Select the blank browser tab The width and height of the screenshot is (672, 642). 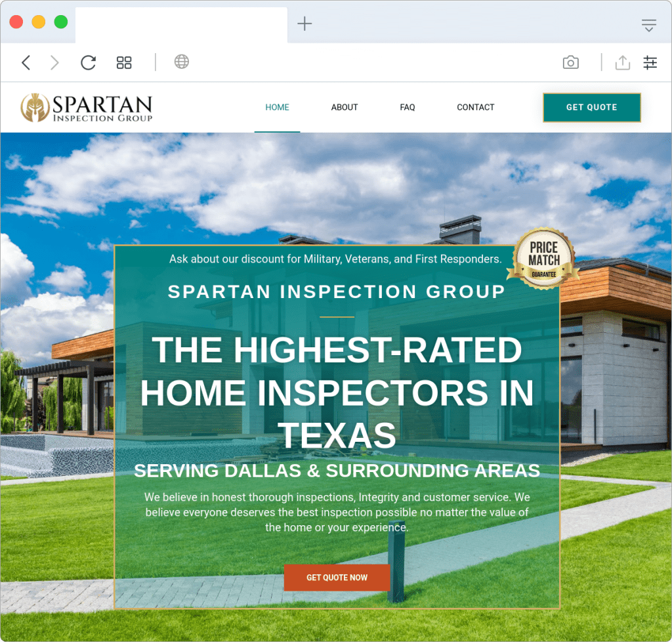[181, 25]
